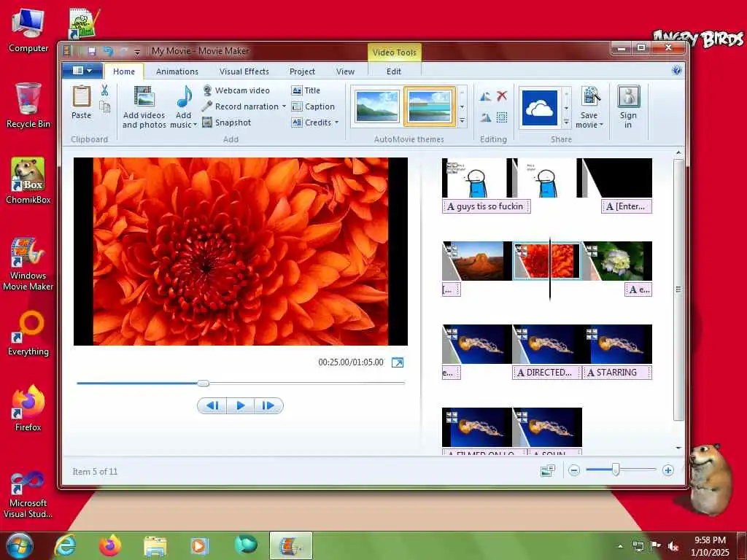Click the thumbnail size icon in status bar
747x560 pixels.
tap(548, 471)
